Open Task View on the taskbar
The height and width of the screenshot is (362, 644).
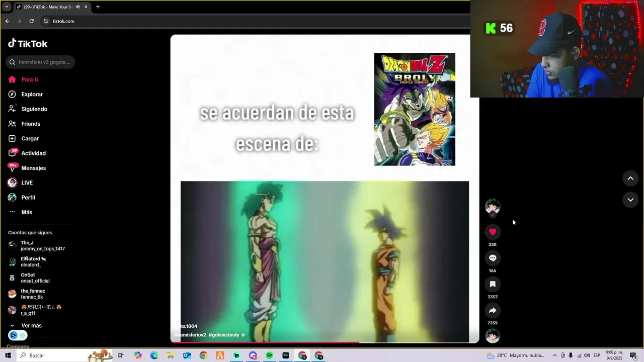click(x=121, y=355)
